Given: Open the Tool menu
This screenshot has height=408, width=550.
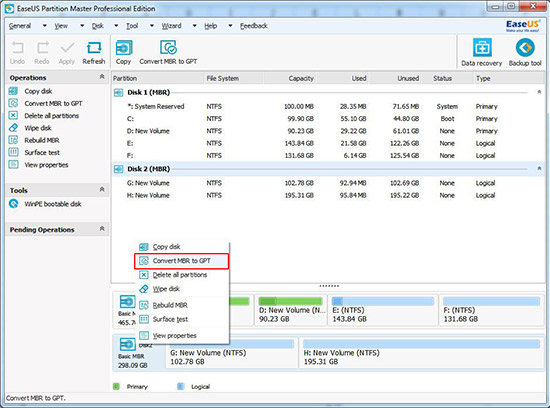Looking at the screenshot, I should click(x=132, y=26).
